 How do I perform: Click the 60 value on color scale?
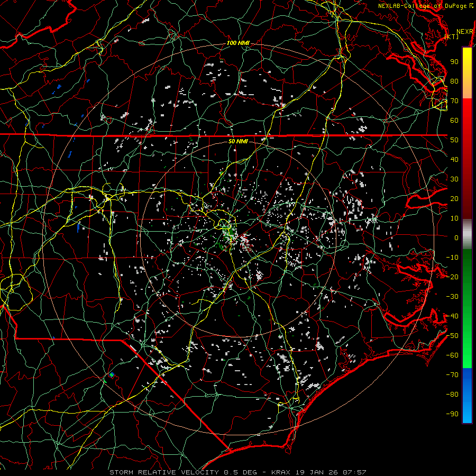click(x=454, y=120)
